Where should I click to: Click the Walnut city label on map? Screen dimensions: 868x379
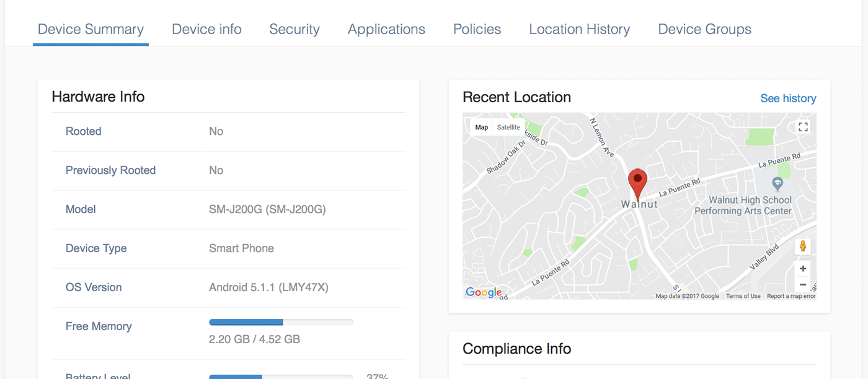(639, 204)
